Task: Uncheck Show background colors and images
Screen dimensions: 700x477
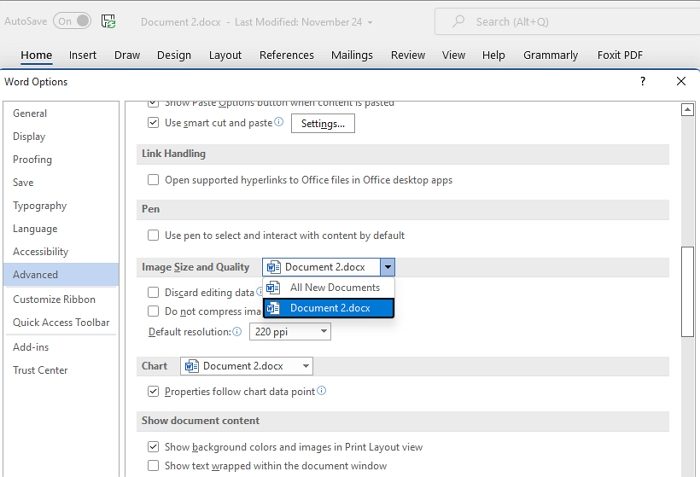Action: [x=153, y=447]
